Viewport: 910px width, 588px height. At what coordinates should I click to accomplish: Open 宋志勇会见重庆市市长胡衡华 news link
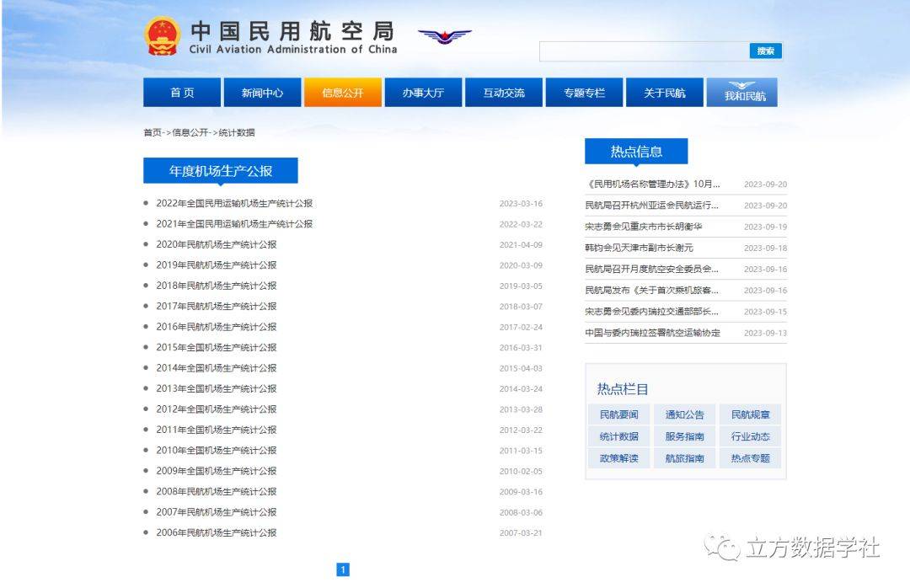[x=644, y=227]
